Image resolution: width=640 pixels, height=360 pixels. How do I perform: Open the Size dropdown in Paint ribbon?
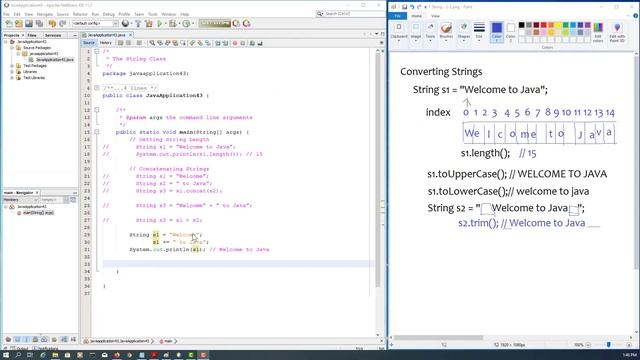479,33
